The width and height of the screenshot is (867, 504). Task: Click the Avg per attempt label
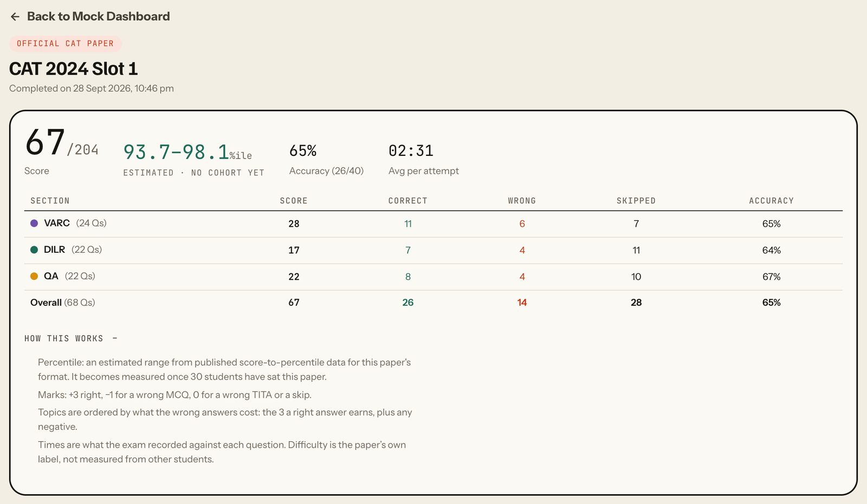[424, 171]
